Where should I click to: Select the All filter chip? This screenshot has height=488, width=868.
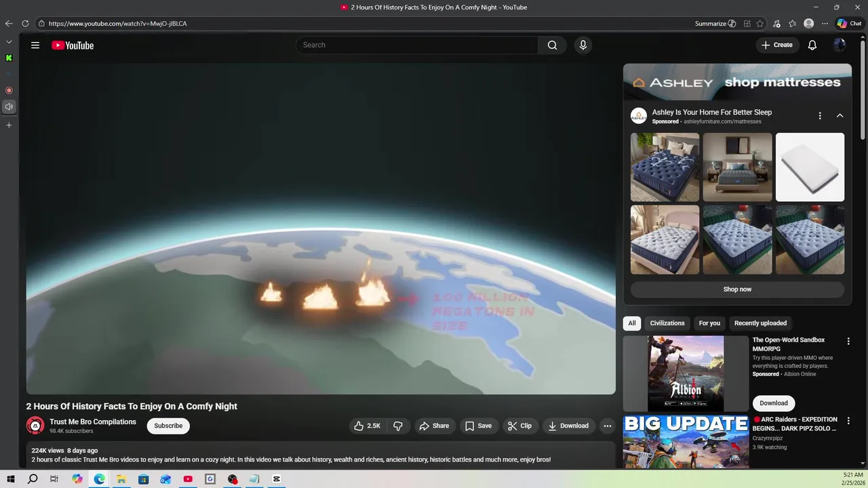point(632,323)
